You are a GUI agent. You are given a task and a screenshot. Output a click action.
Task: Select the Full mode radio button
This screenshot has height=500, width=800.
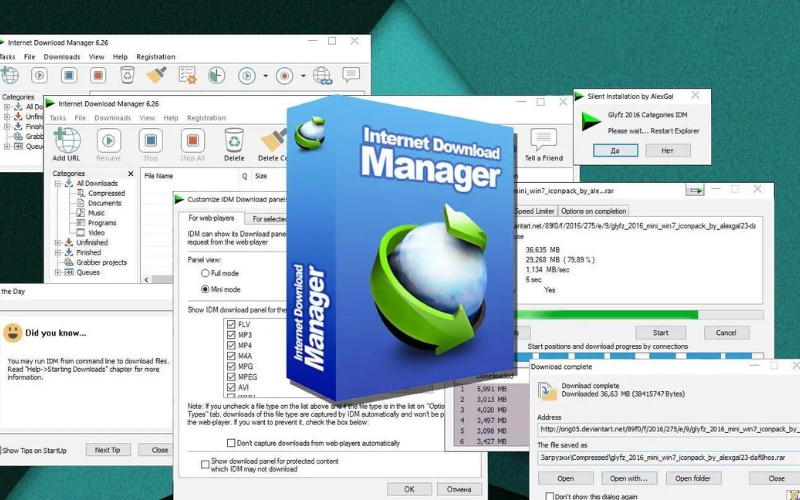click(205, 273)
